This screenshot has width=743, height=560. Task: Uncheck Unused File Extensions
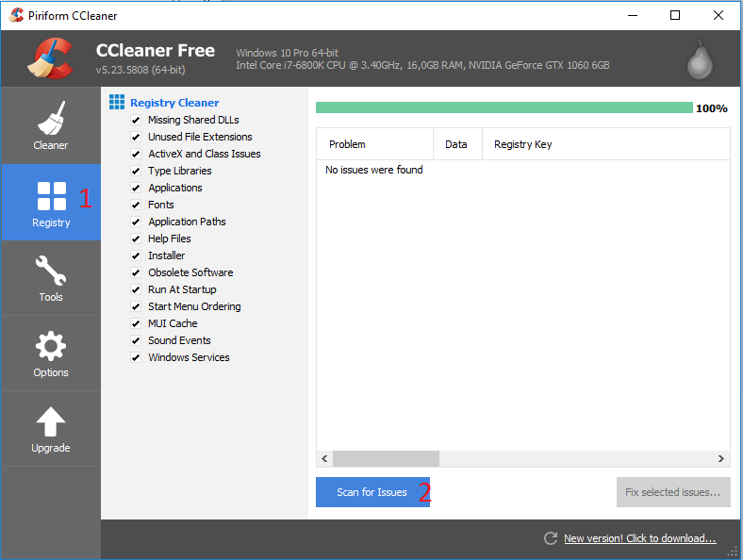click(x=136, y=137)
